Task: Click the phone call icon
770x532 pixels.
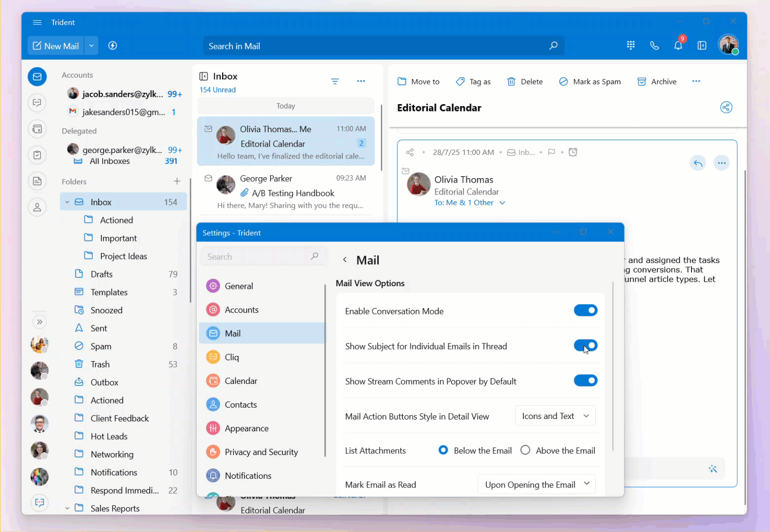Action: click(654, 45)
